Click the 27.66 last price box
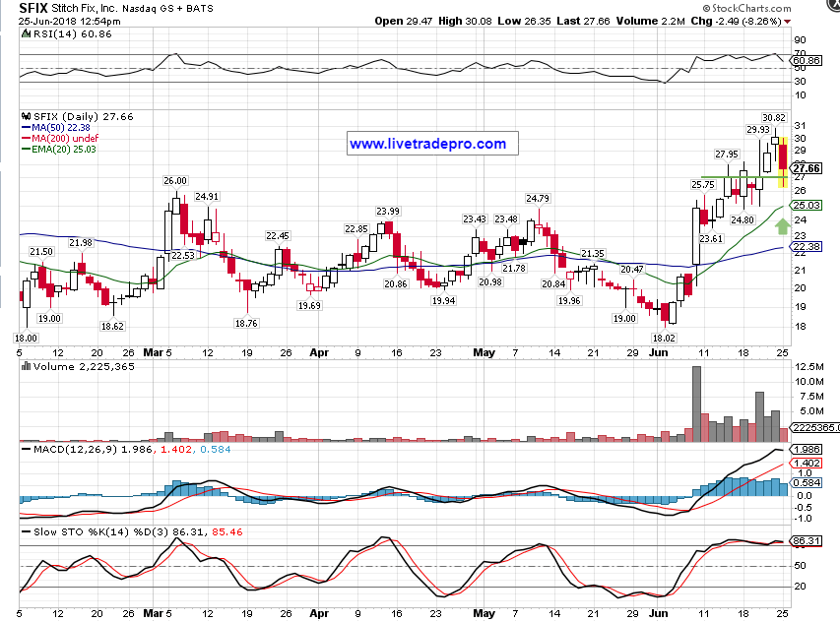 (807, 169)
